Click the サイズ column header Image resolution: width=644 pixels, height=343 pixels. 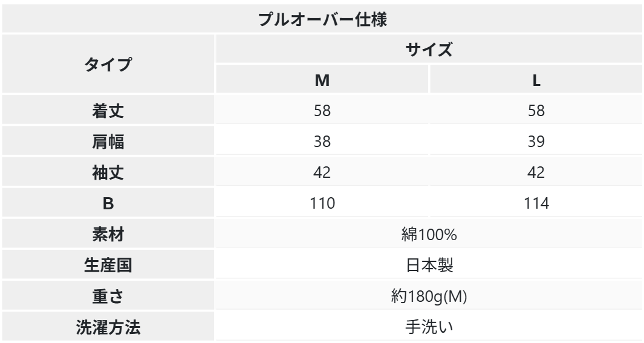click(x=429, y=50)
